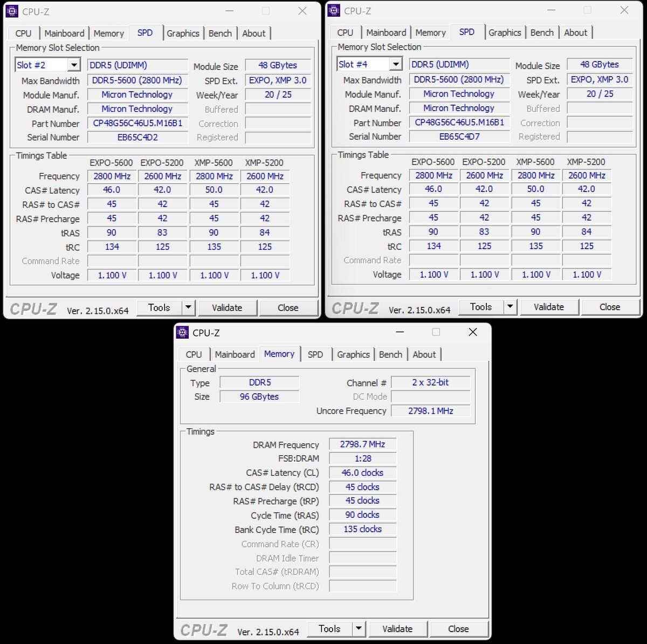Click serial number EB65C4D2 field
Screen dimensions: 647x644
click(x=137, y=138)
